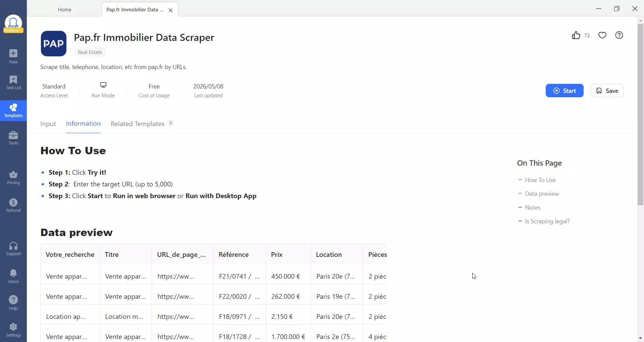Click the Run Mode monitor icon
Viewport: 644px width, 342px height.
[103, 85]
